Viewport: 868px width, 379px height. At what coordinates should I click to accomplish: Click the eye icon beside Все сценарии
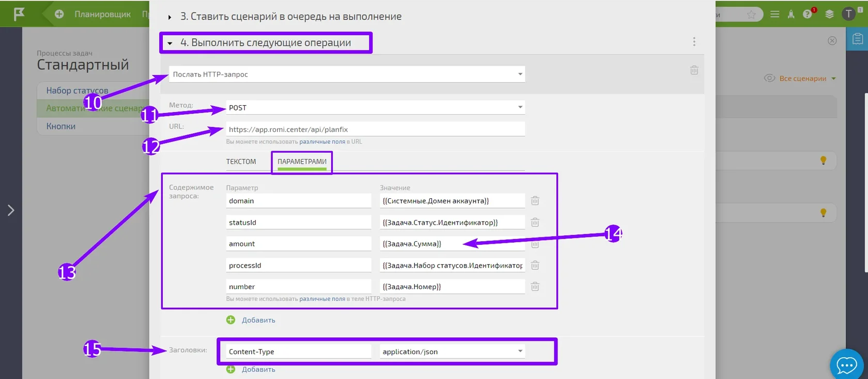[x=769, y=78]
